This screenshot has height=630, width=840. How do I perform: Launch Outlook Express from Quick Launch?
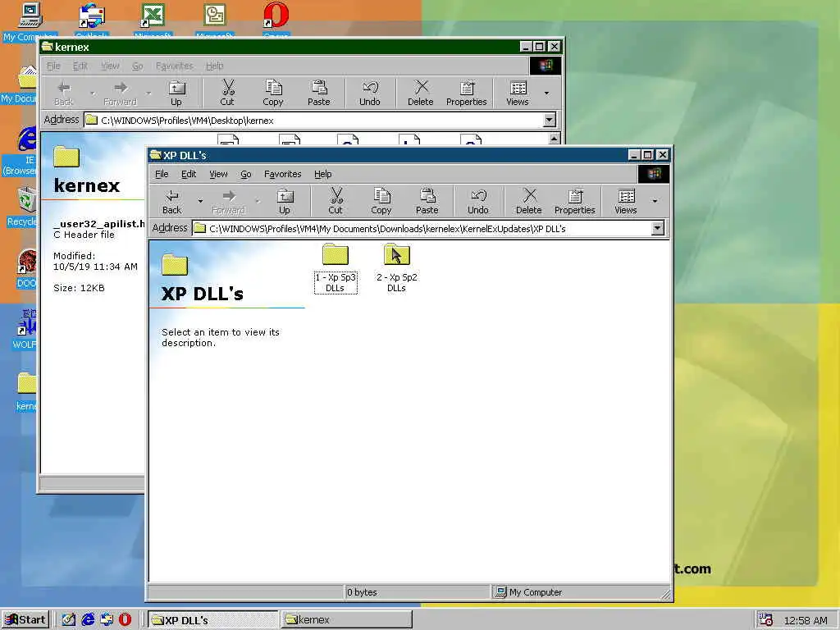pos(106,620)
